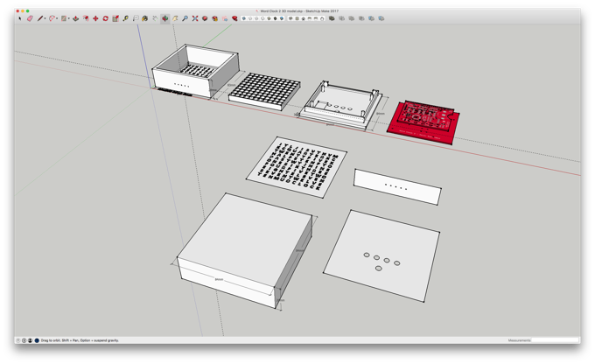Open the Extension Manager ruby icon
Screen dimensions: 595x364
point(234,18)
